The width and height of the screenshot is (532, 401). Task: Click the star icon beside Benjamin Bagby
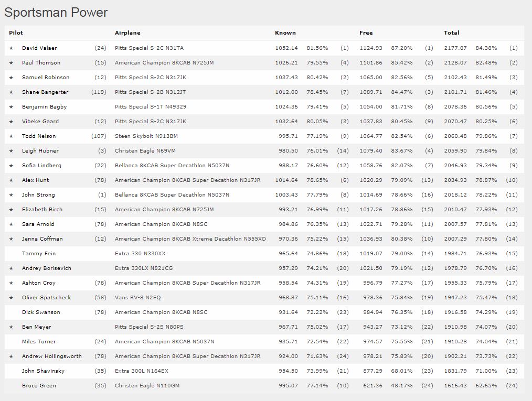pos(11,107)
